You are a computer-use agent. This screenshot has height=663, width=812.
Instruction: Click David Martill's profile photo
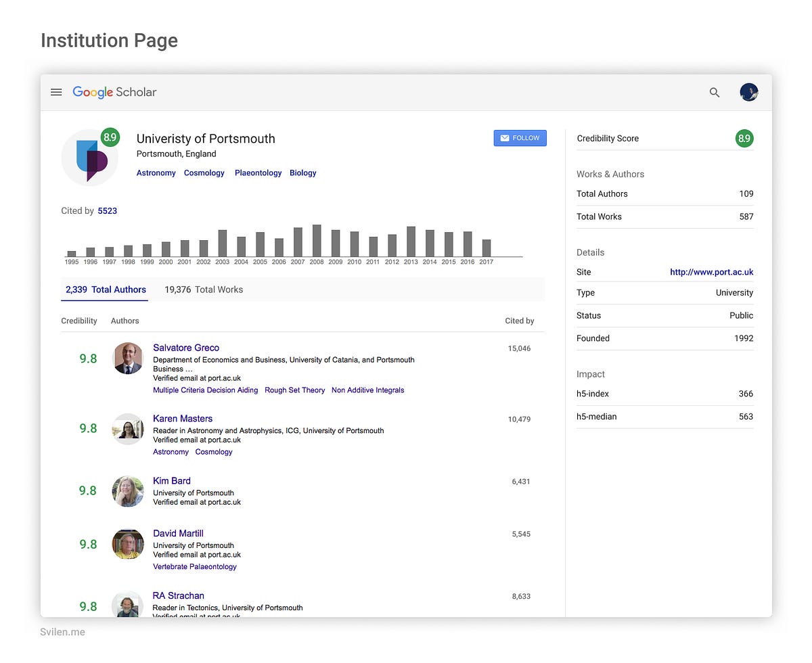128,544
